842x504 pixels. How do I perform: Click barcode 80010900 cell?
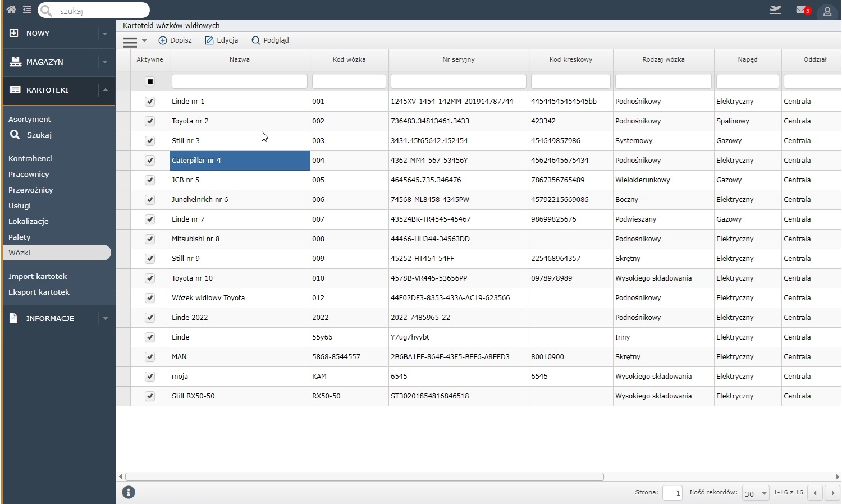click(x=571, y=357)
